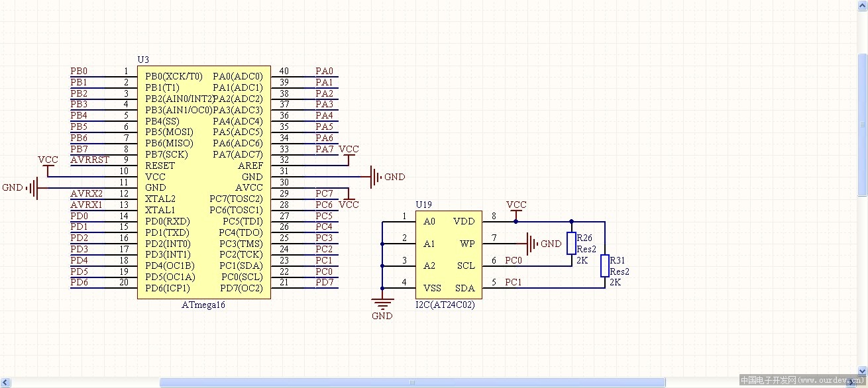Click the horizontal scrollbar thumb
This screenshot has height=388, width=868.
(x=412, y=382)
